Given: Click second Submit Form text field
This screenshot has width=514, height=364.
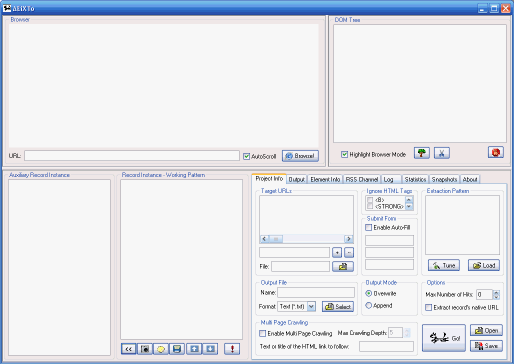Looking at the screenshot, I should [x=389, y=252].
